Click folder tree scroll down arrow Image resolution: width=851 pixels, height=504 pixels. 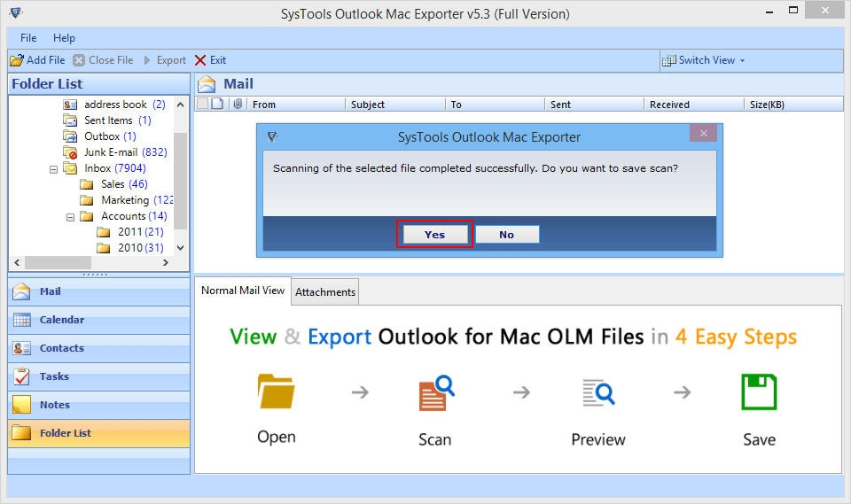pyautogui.click(x=181, y=247)
